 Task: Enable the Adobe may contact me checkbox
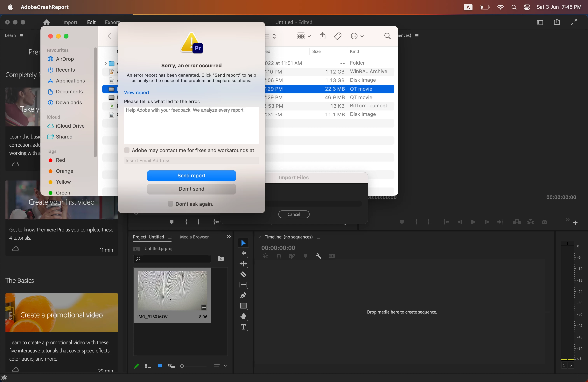point(127,150)
